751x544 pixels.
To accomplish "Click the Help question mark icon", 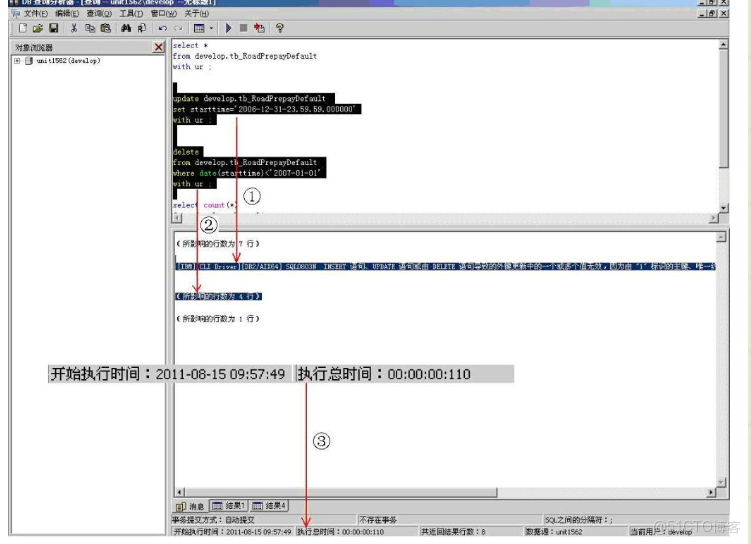I will [x=280, y=28].
